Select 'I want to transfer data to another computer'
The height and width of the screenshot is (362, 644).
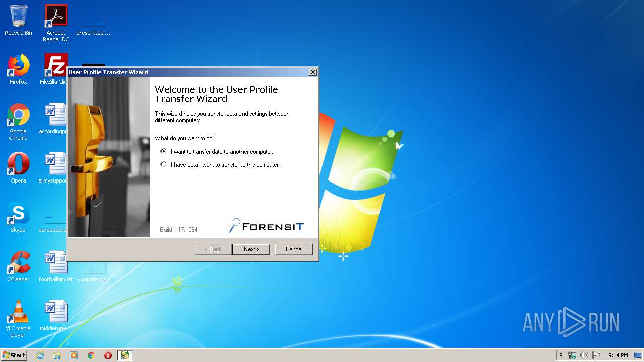pos(217,151)
